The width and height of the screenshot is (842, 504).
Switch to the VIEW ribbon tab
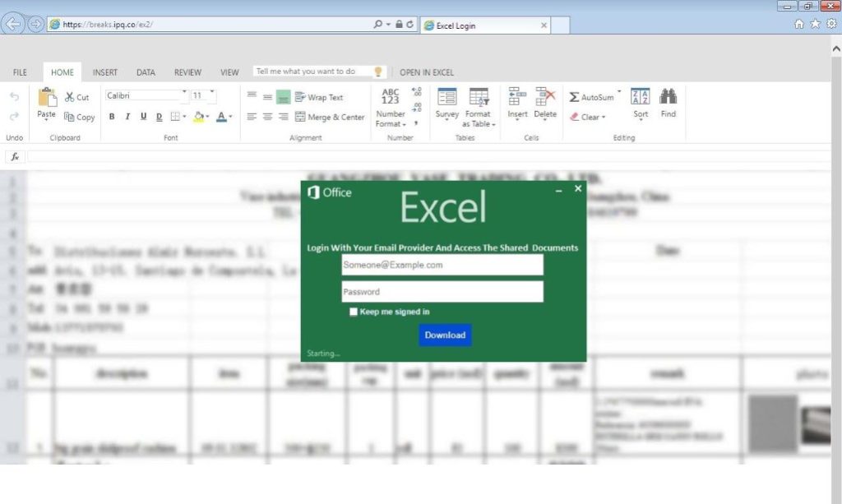(x=229, y=72)
